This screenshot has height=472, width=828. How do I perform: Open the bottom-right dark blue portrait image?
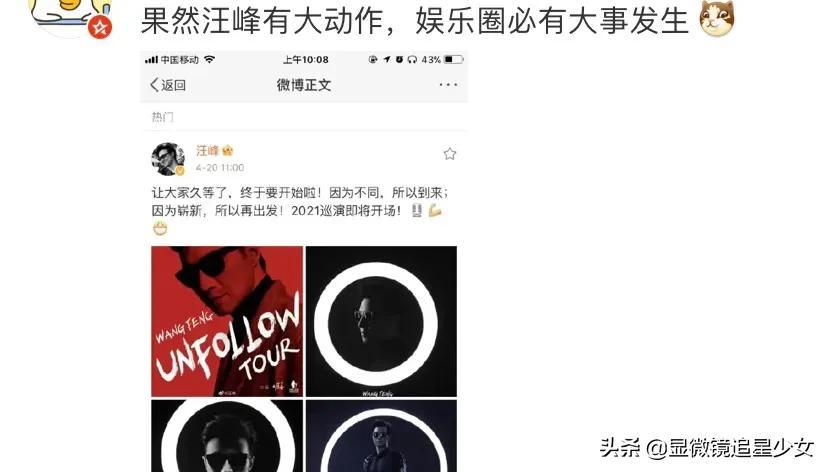coord(381,436)
